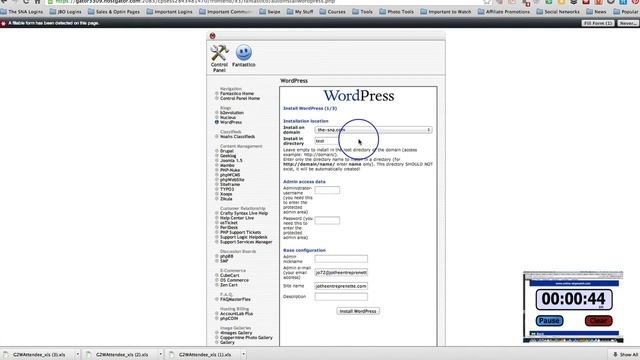Click the Admin e-mail field

pos(341,272)
